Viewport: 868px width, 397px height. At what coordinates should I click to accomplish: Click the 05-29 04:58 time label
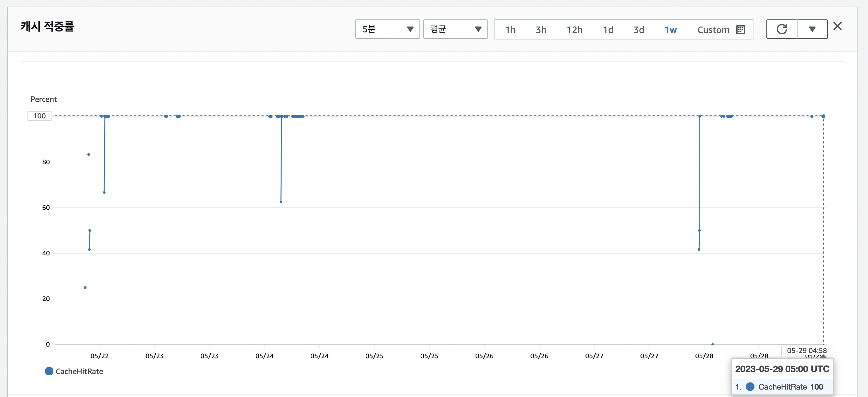coord(807,350)
